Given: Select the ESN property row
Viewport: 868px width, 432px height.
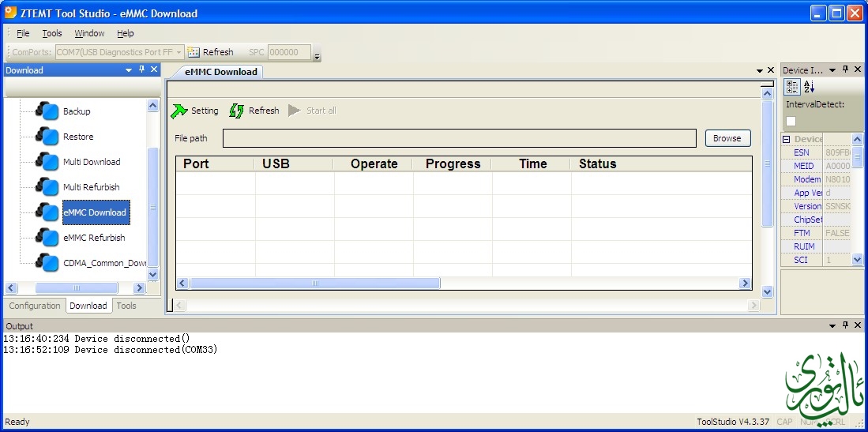Looking at the screenshot, I should pos(816,153).
